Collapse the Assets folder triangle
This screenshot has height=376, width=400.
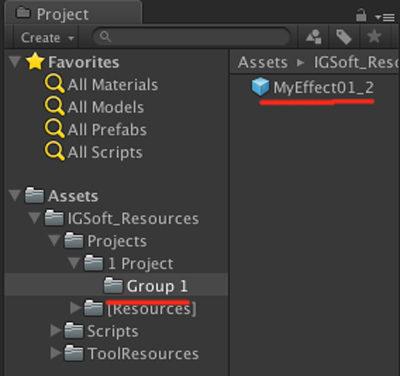coord(15,195)
